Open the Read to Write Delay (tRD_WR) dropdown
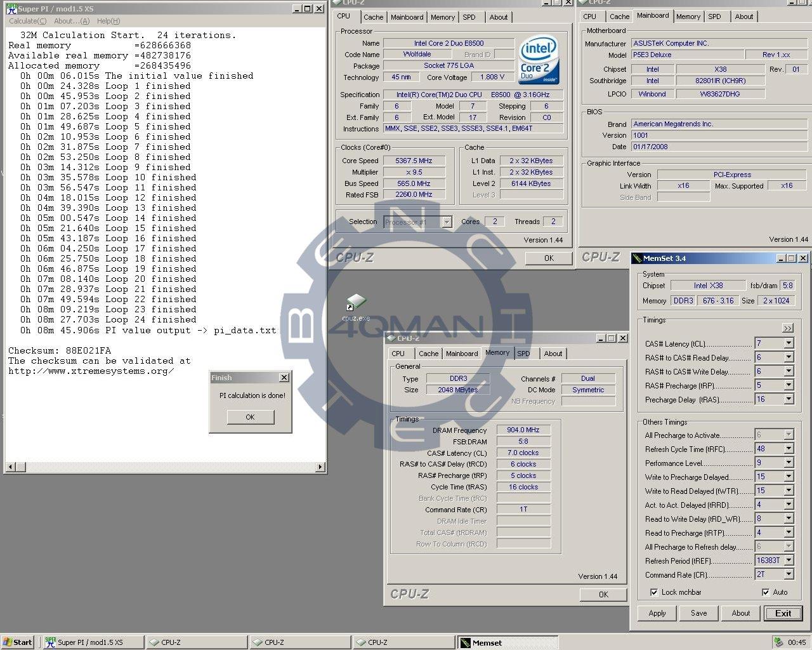The width and height of the screenshot is (812, 650). [x=789, y=519]
